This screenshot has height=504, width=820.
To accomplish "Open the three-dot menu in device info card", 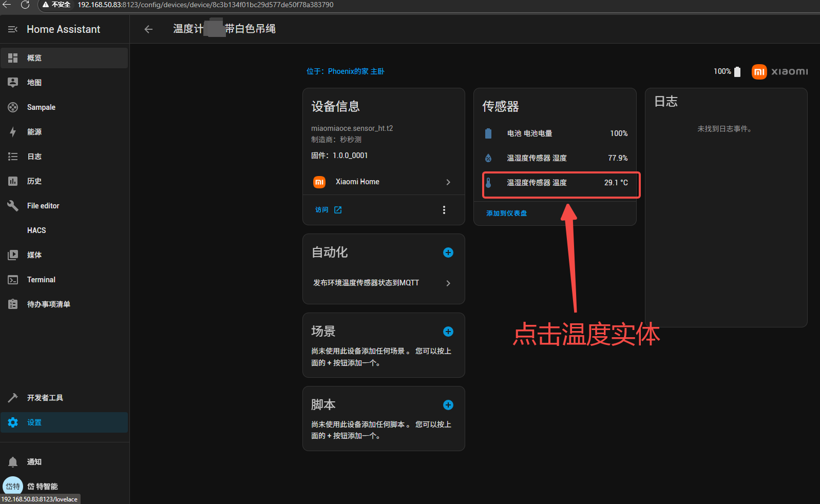I will pyautogui.click(x=444, y=210).
